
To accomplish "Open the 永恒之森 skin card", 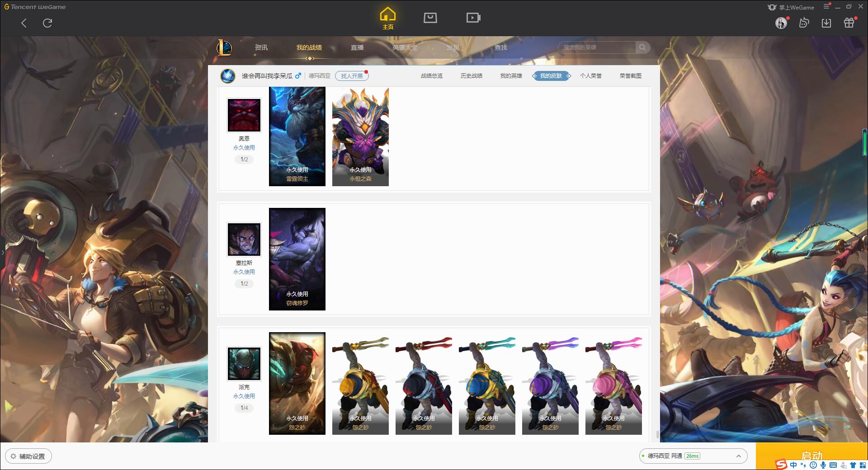I will click(360, 136).
